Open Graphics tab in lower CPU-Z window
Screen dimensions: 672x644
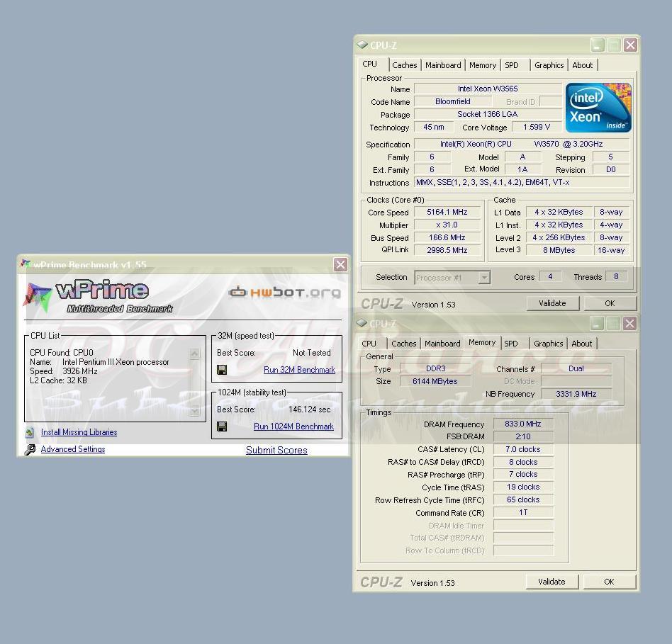[x=548, y=344]
